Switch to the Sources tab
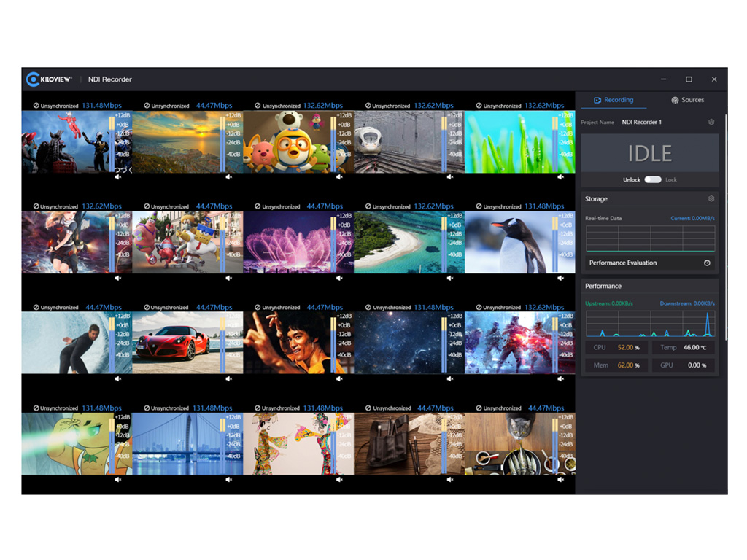 pyautogui.click(x=688, y=100)
